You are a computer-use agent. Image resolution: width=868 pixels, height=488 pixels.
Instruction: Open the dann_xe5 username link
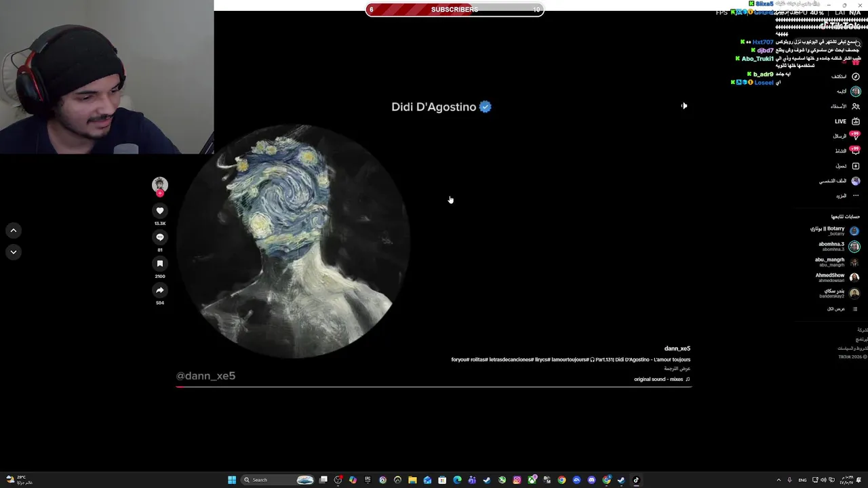pos(677,348)
